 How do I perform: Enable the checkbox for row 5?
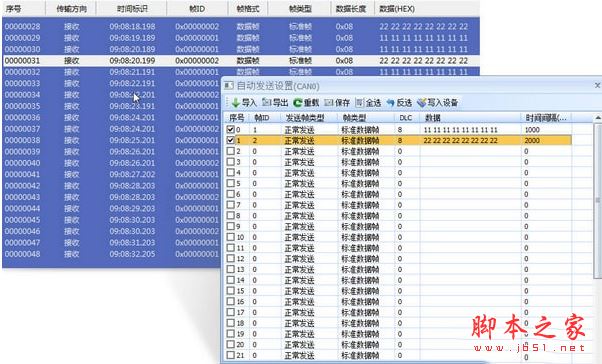point(230,183)
